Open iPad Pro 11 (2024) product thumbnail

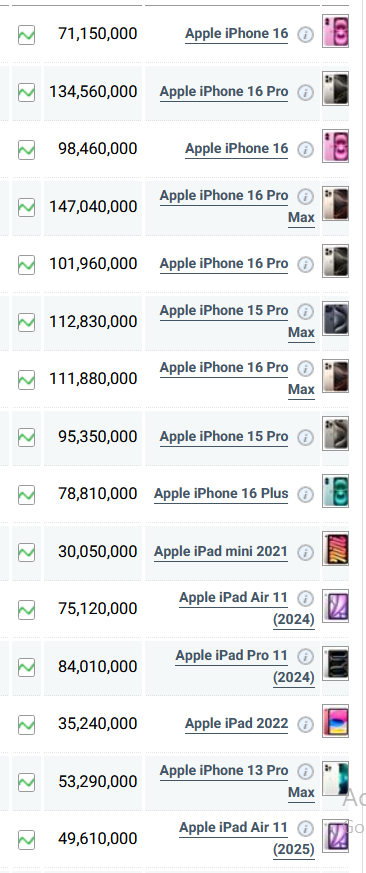pyautogui.click(x=335, y=663)
